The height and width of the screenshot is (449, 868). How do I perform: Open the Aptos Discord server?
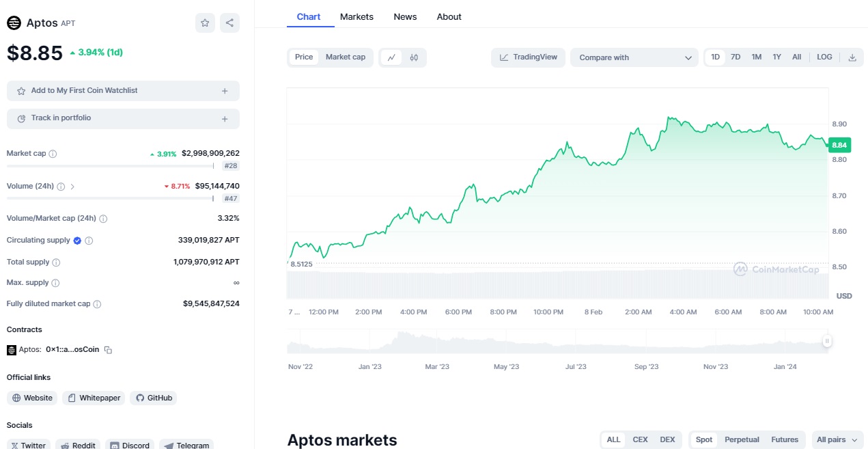[x=130, y=446]
